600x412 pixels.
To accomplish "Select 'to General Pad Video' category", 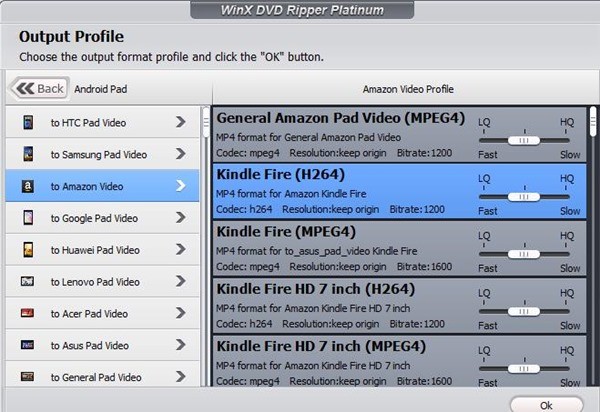I will (103, 375).
